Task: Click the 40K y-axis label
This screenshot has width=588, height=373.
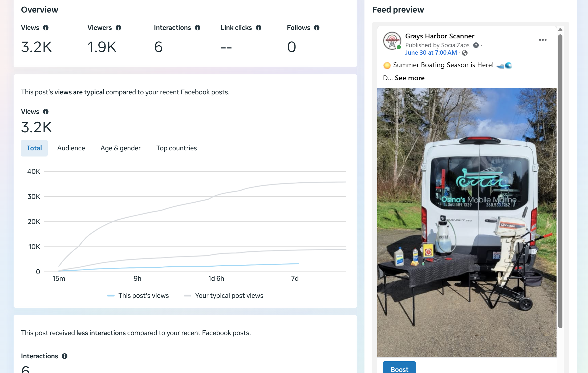Action: point(34,172)
